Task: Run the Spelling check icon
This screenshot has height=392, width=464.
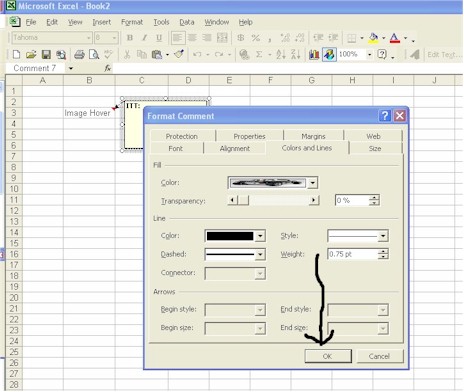Action: pyautogui.click(x=108, y=54)
